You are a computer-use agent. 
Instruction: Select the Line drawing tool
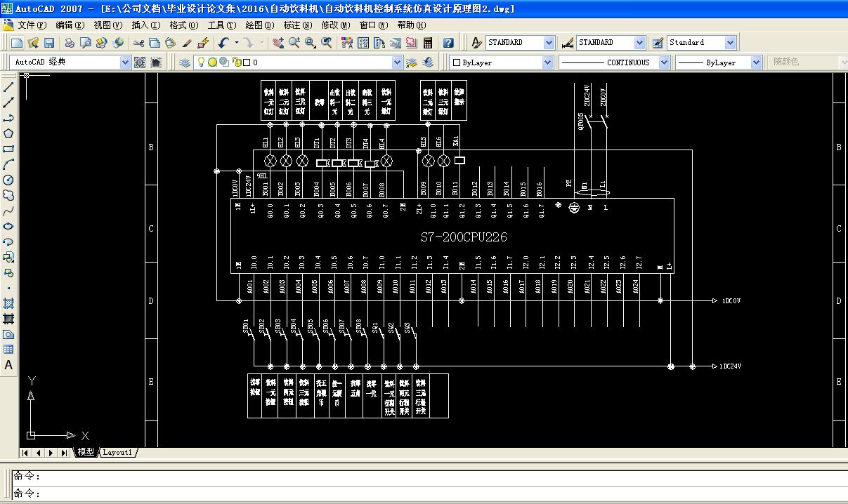(8, 88)
